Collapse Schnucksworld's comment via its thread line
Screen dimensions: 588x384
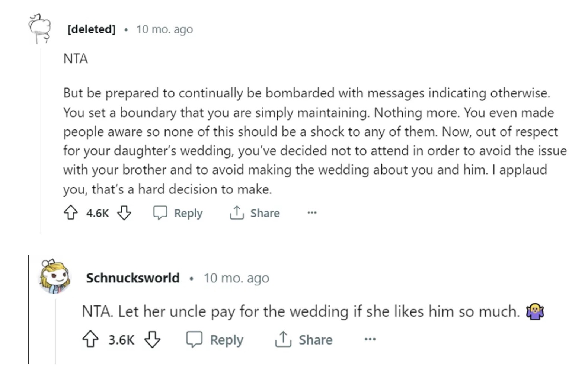[56, 331]
